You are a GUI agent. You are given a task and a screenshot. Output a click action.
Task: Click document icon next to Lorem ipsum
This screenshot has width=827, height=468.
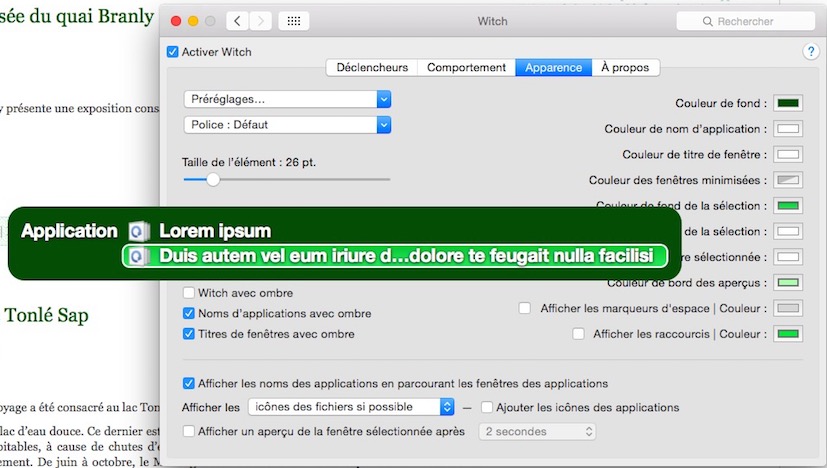click(x=140, y=231)
